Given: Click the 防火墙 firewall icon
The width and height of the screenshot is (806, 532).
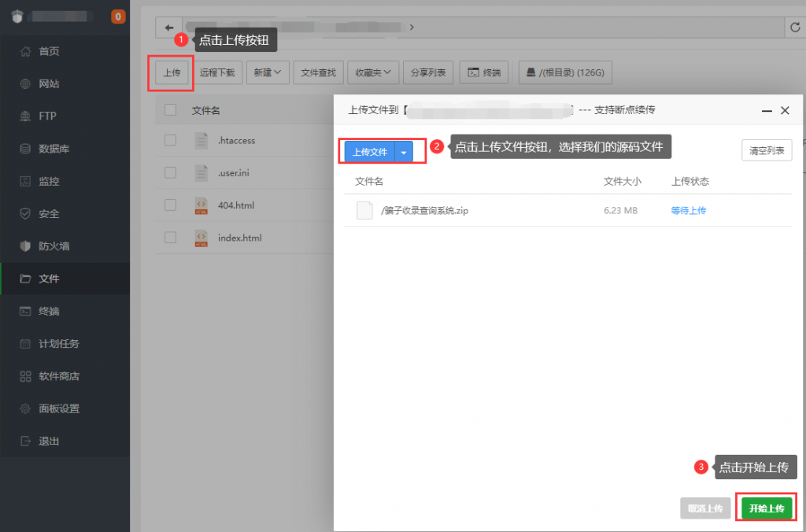Looking at the screenshot, I should coord(25,246).
